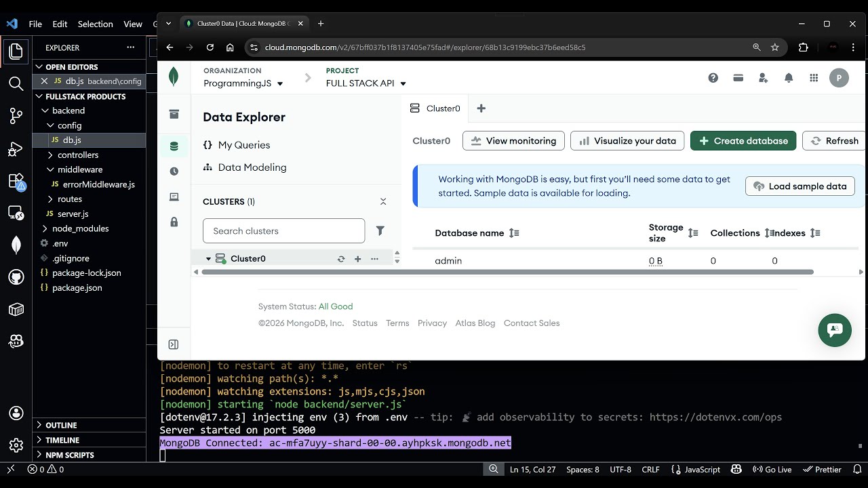Image resolution: width=868 pixels, height=488 pixels.
Task: Open browser Extensions puzzle icon
Action: pyautogui.click(x=804, y=47)
